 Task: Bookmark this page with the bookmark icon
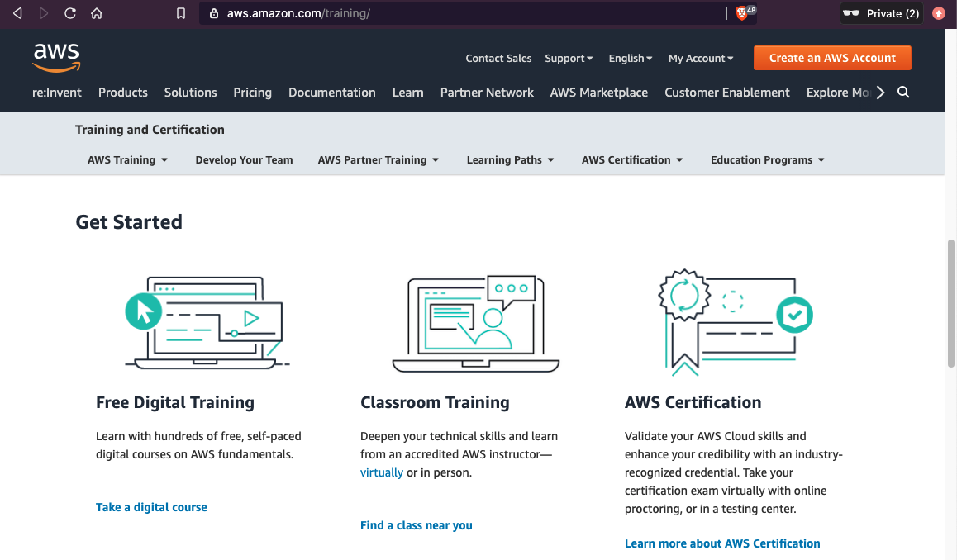click(x=181, y=13)
